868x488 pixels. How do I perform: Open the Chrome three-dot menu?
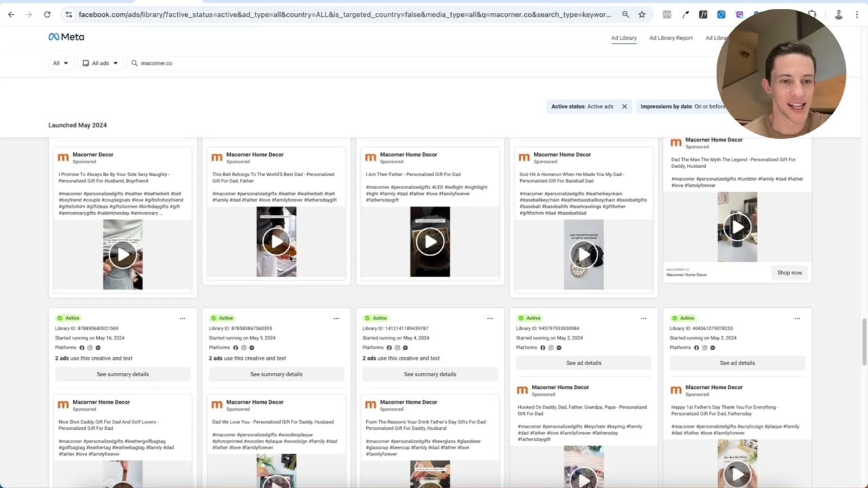click(x=857, y=14)
